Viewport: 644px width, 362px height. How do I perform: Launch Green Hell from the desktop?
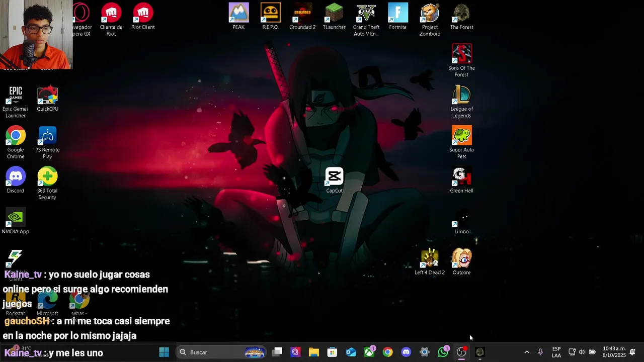(x=461, y=180)
